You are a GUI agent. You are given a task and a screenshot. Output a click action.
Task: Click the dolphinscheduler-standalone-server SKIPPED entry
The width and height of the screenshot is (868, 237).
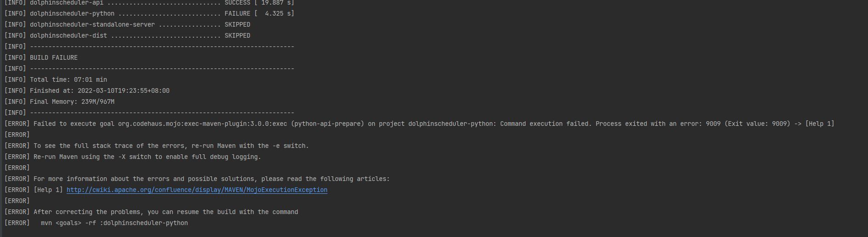127,25
